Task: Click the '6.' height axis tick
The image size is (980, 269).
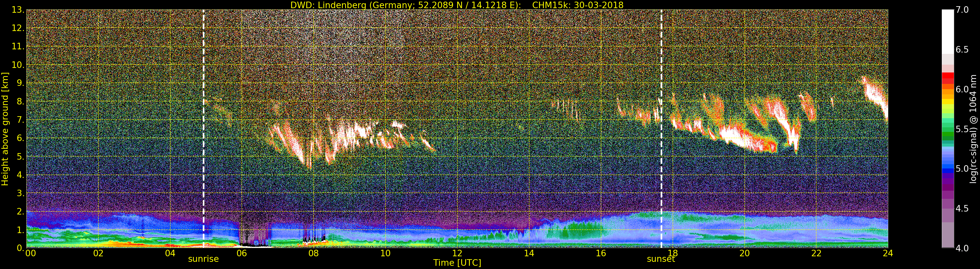Action: click(20, 138)
